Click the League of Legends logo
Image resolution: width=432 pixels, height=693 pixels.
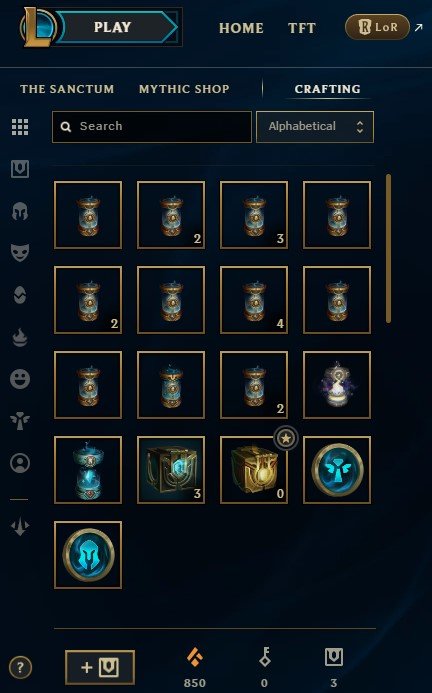point(37,27)
